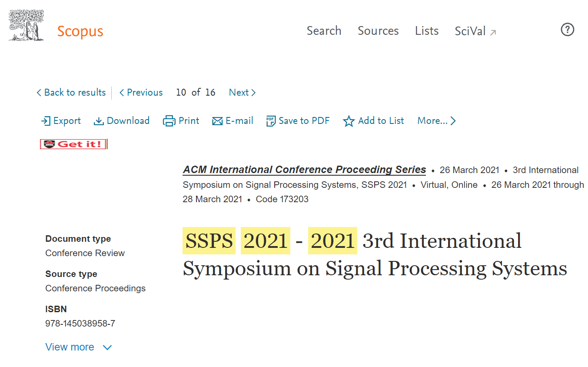The height and width of the screenshot is (367, 588).
Task: Click the Save to PDF icon
Action: click(271, 121)
